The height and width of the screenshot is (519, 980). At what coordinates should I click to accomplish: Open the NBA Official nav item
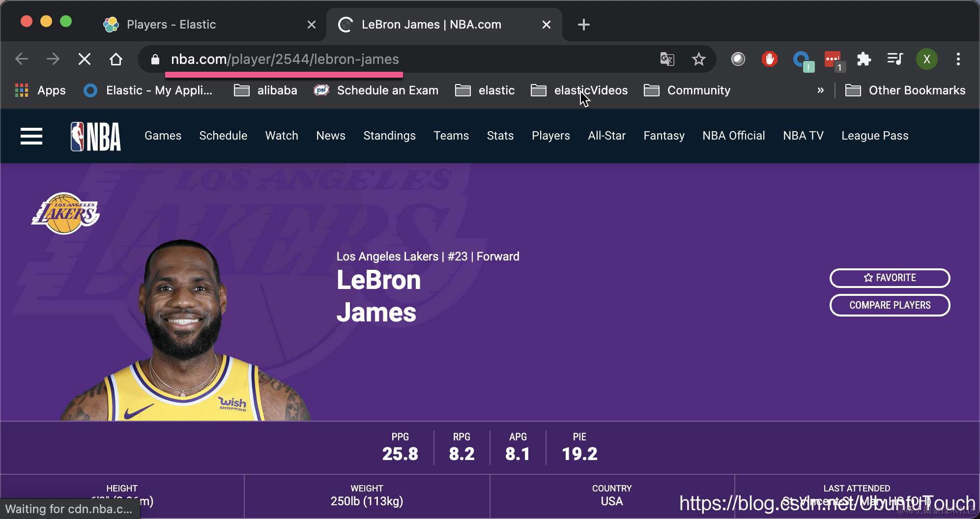pyautogui.click(x=734, y=136)
